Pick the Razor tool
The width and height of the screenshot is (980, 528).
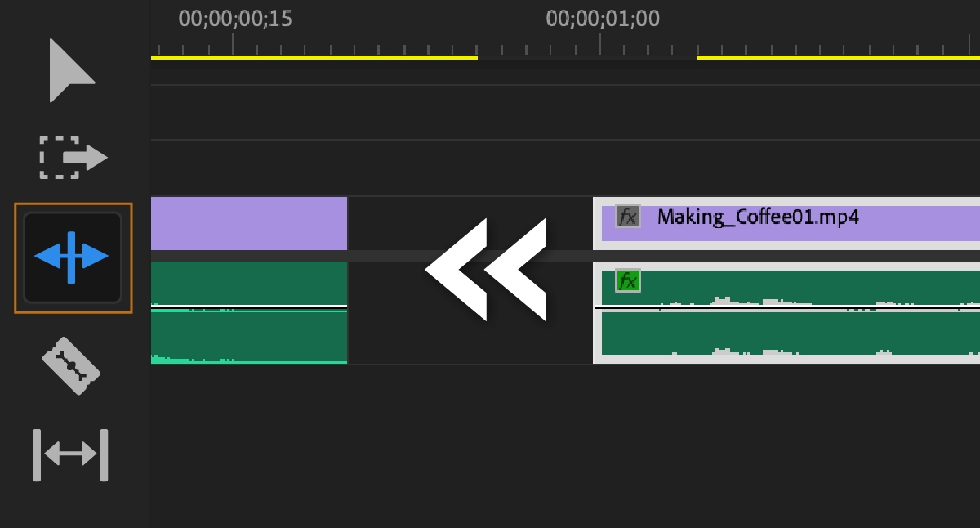72,365
